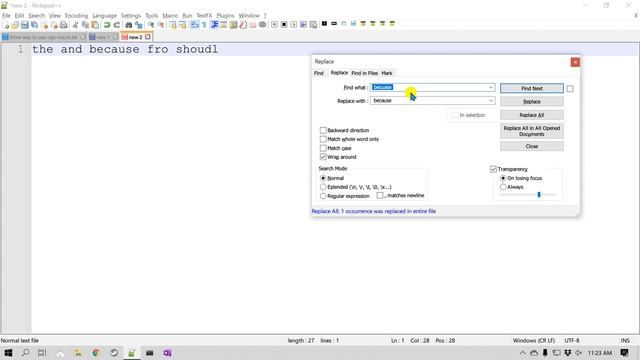
Task: Click the red X closing Replace dialog
Action: pos(575,62)
